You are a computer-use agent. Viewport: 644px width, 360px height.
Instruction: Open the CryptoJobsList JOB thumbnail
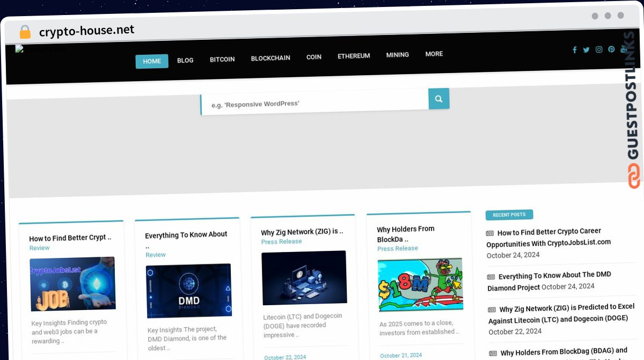point(72,284)
